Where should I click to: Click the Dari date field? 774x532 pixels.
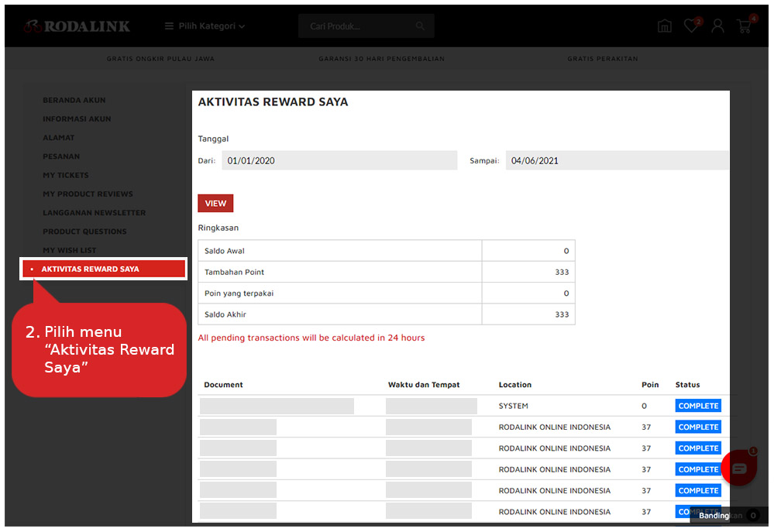[339, 160]
